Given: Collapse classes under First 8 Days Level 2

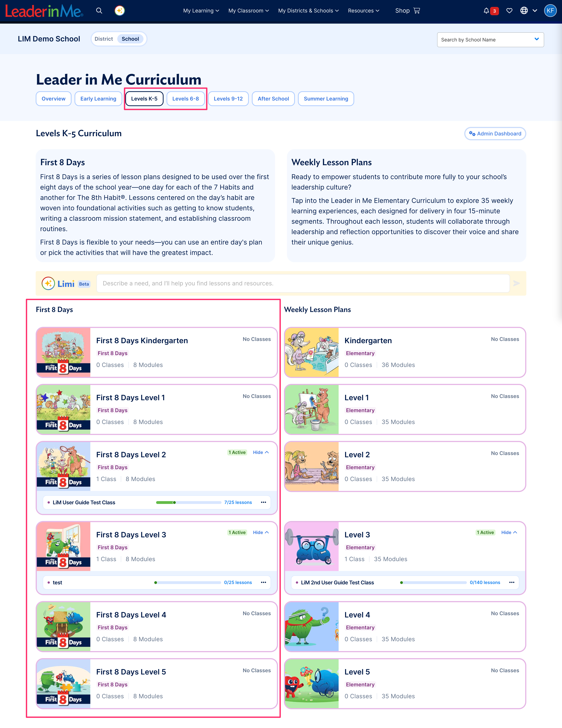Looking at the screenshot, I should pos(261,452).
